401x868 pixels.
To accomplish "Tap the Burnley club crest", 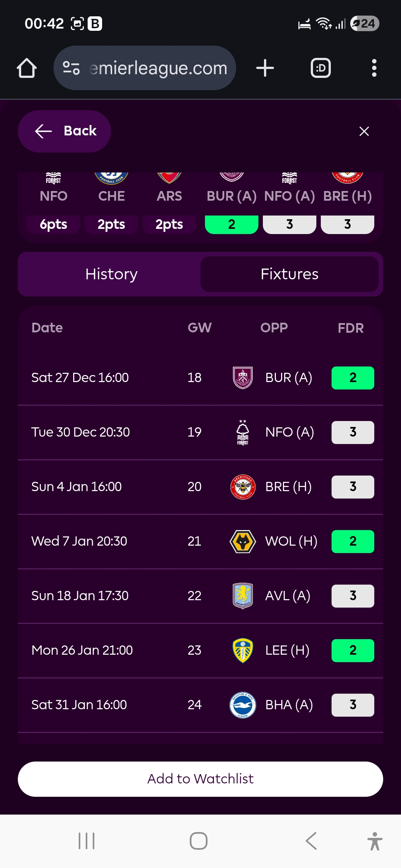I will (242, 378).
